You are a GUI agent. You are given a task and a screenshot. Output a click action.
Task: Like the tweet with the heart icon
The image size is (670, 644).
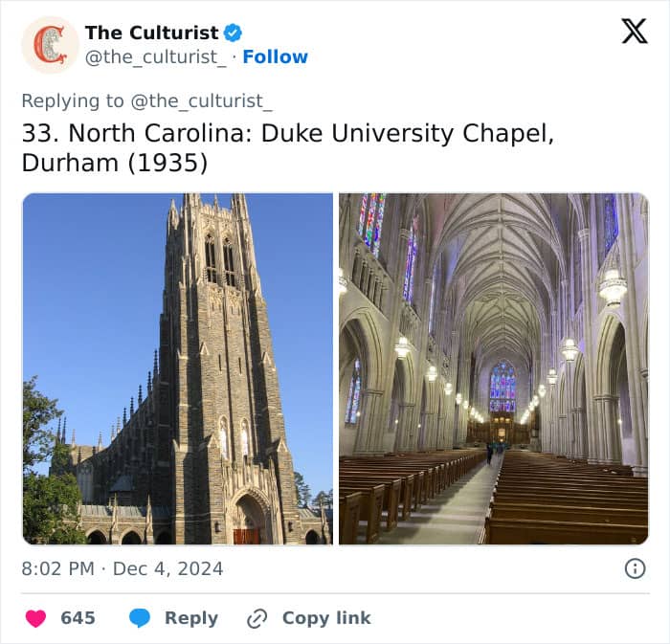pyautogui.click(x=35, y=618)
